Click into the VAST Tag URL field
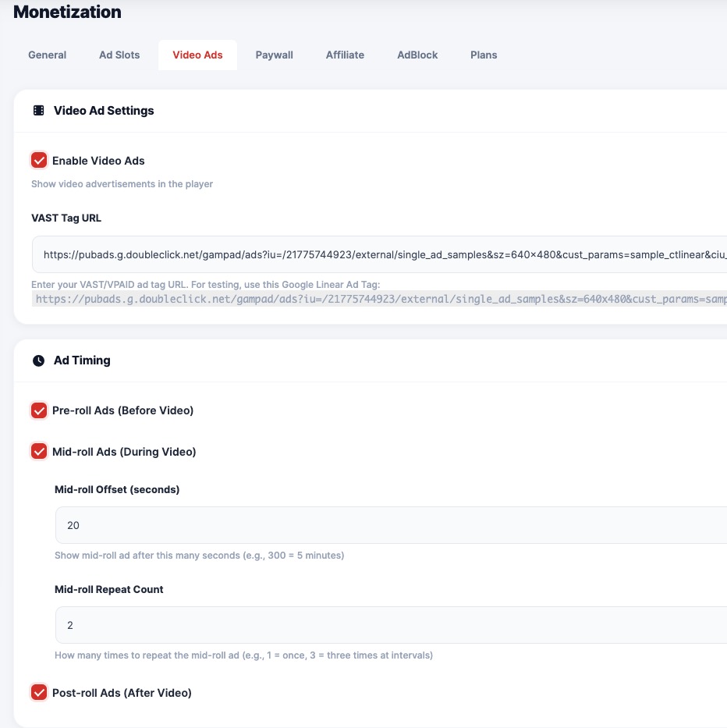Viewport: 727px width, 728px height. [382, 254]
